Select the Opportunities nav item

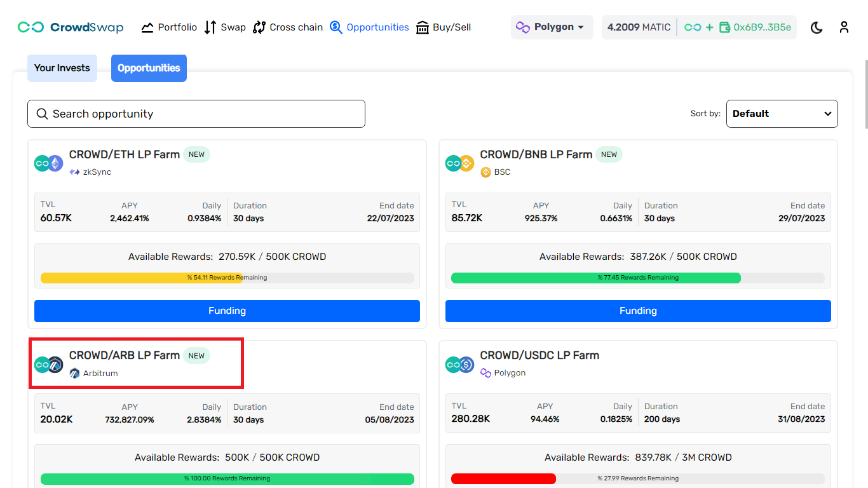(x=369, y=27)
